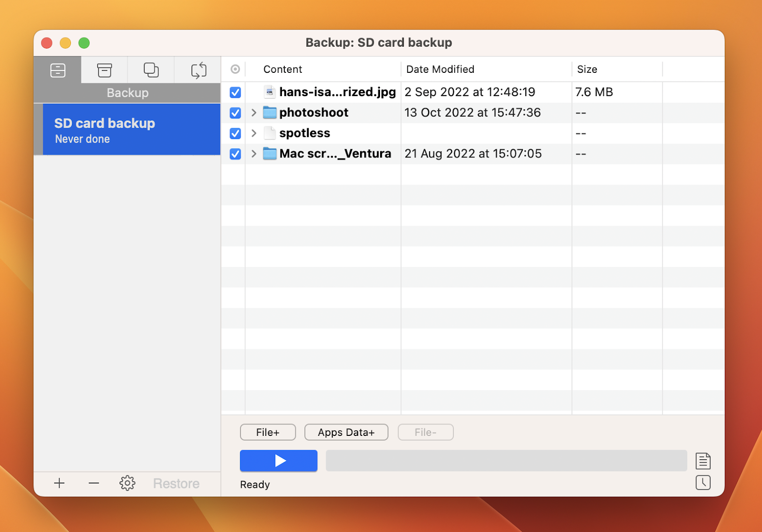Open the backup schedule clock icon
Image resolution: width=762 pixels, height=532 pixels.
point(703,483)
